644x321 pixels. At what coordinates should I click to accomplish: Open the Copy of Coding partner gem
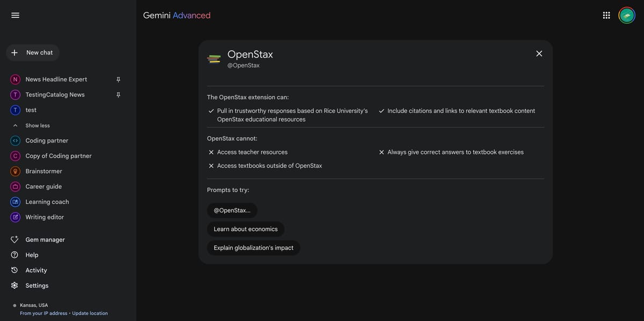[x=58, y=155]
